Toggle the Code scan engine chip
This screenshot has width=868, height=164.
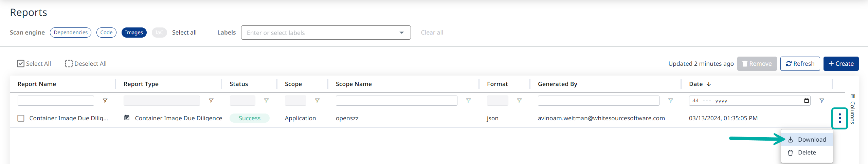[106, 33]
